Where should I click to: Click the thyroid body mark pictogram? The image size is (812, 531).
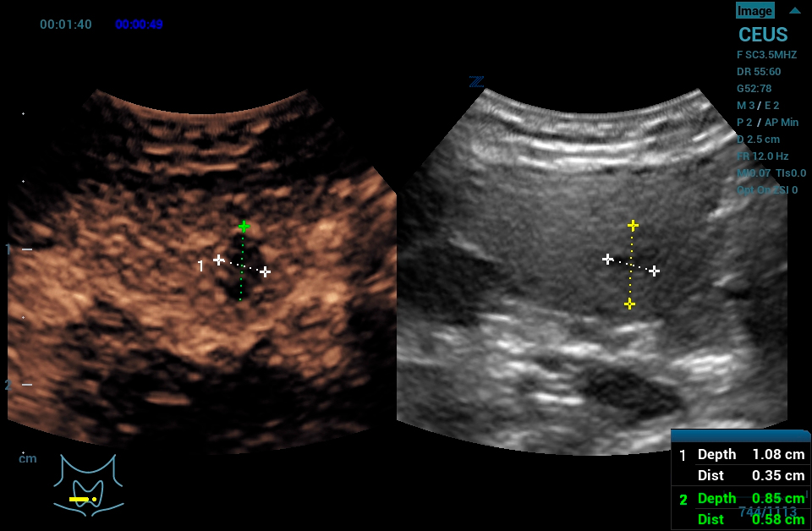pyautogui.click(x=88, y=484)
